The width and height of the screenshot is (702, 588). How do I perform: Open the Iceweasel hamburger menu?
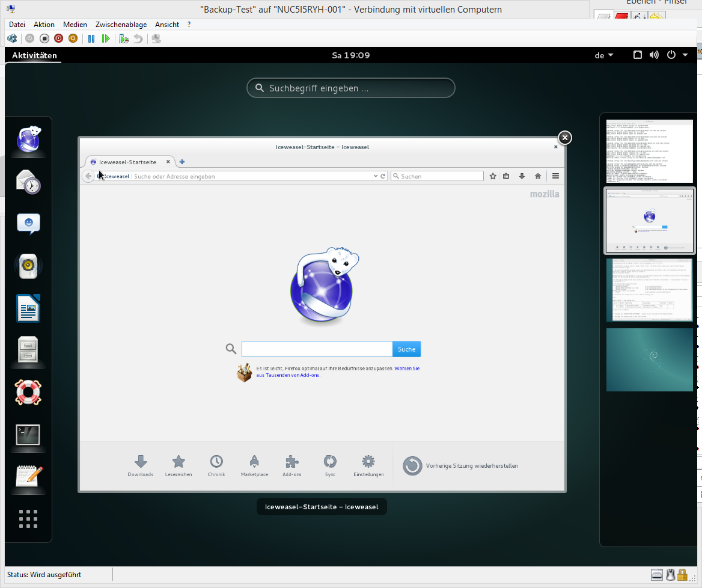click(x=555, y=176)
